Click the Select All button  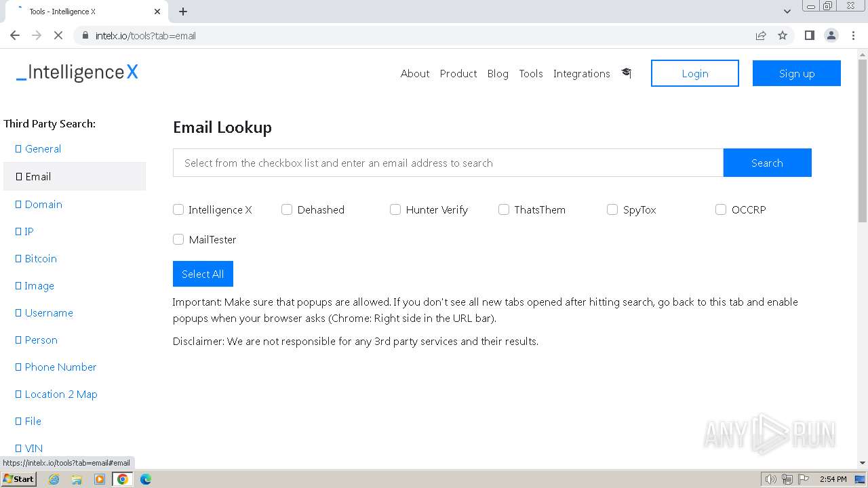203,274
